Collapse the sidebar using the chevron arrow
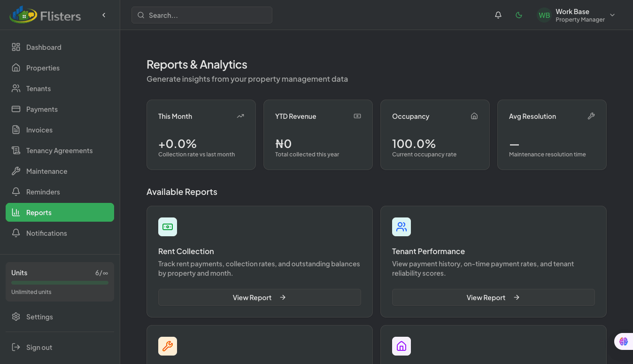The width and height of the screenshot is (633, 364). pos(104,15)
